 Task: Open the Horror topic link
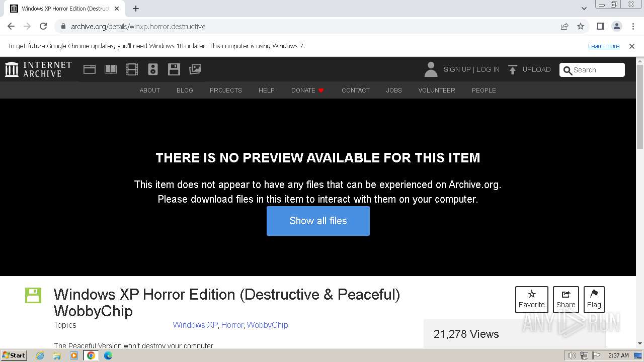pyautogui.click(x=232, y=325)
